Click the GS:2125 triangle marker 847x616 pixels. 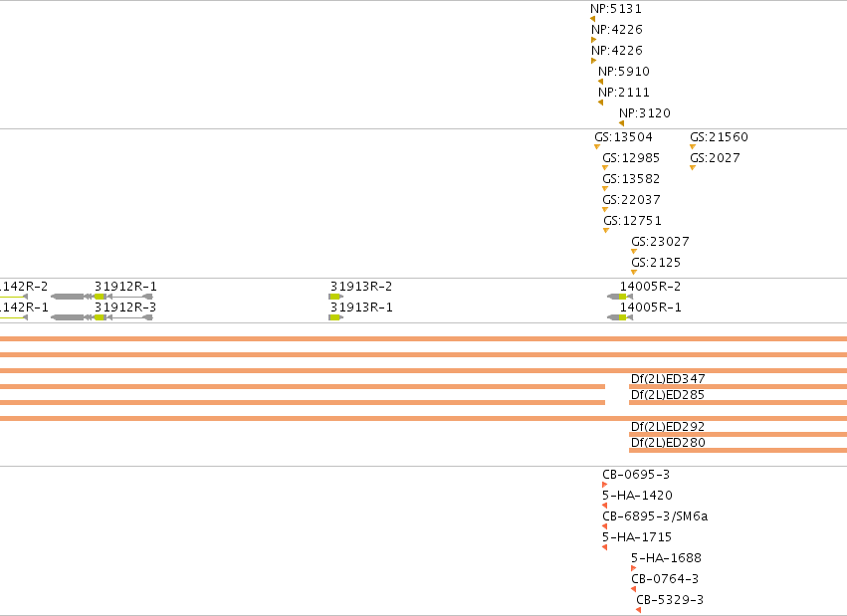634,272
